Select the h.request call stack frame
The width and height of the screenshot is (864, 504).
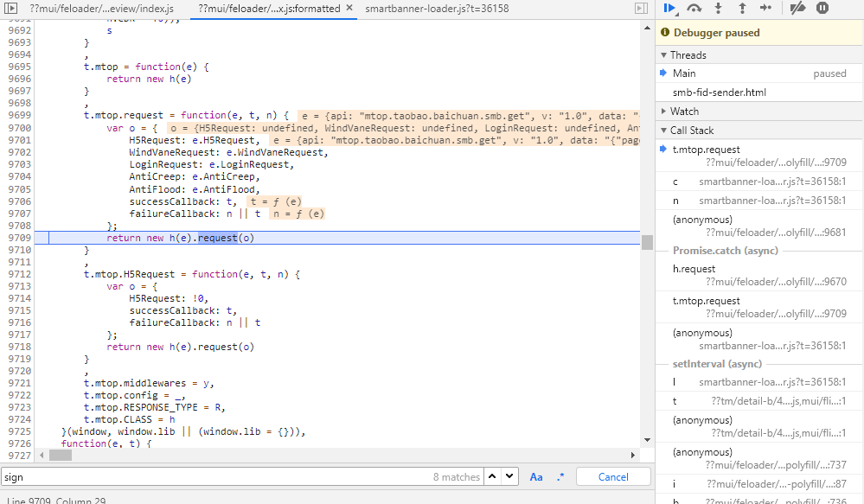[x=759, y=275]
